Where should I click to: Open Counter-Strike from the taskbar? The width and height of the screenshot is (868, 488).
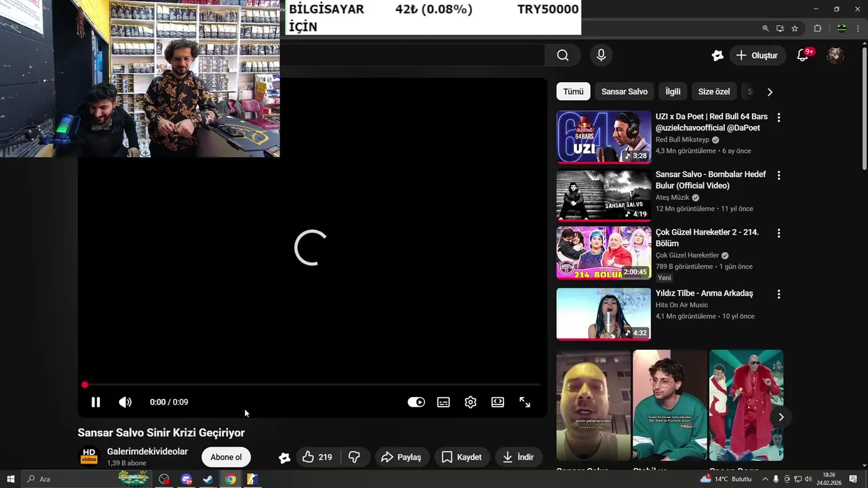coord(252,479)
